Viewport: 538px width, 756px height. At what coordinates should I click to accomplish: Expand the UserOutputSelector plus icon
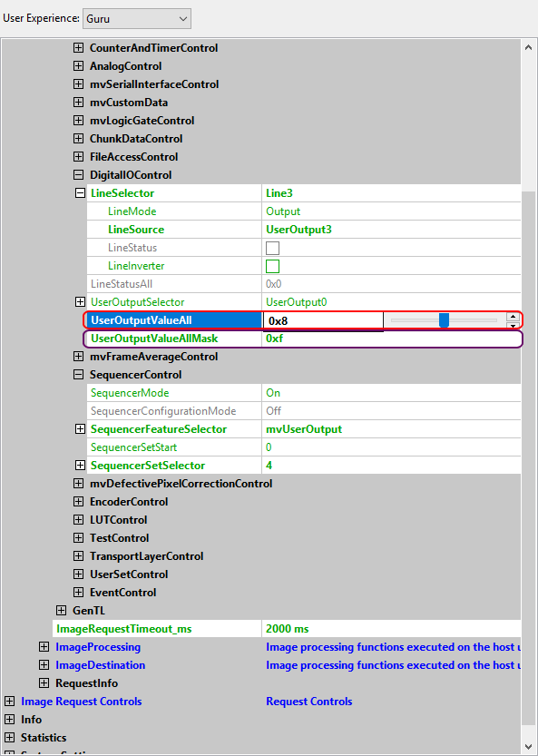pyautogui.click(x=80, y=302)
